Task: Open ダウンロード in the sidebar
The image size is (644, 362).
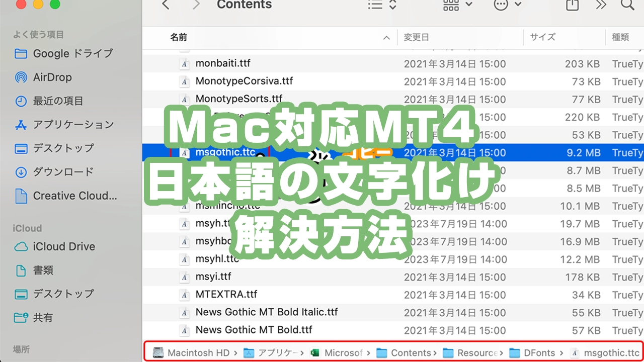Action: (54, 172)
